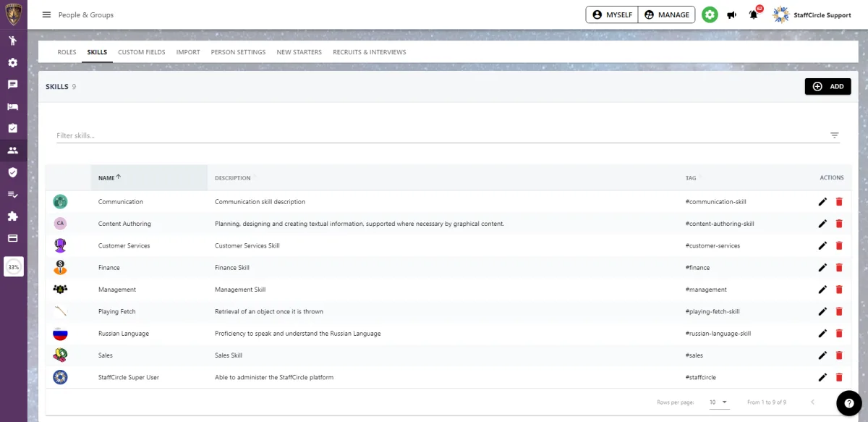Delete the Russian Language skill

839,334
